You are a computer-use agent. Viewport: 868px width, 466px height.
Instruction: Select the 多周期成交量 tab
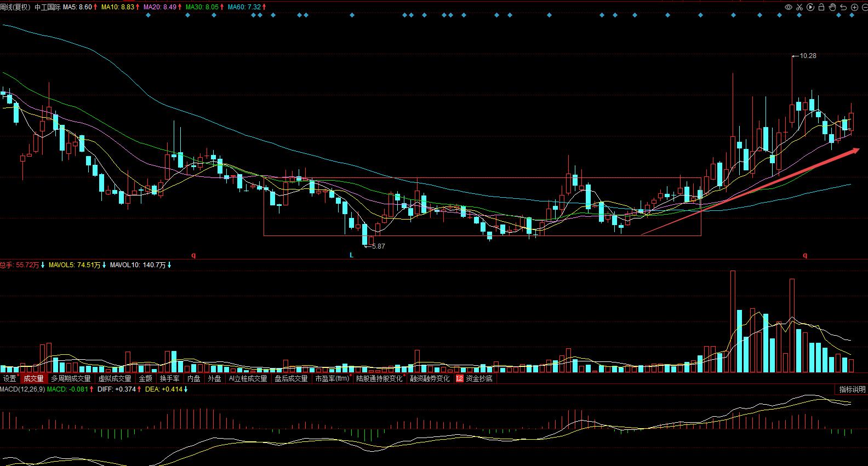point(71,378)
